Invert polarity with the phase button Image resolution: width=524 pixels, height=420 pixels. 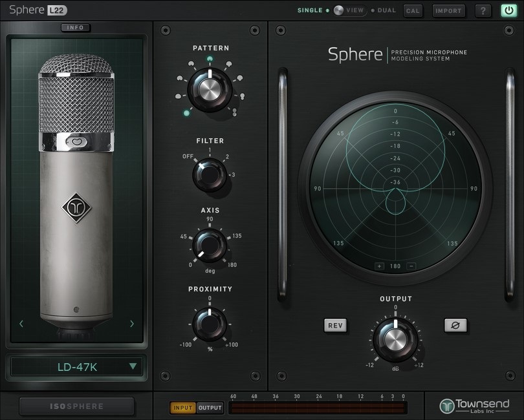(455, 325)
